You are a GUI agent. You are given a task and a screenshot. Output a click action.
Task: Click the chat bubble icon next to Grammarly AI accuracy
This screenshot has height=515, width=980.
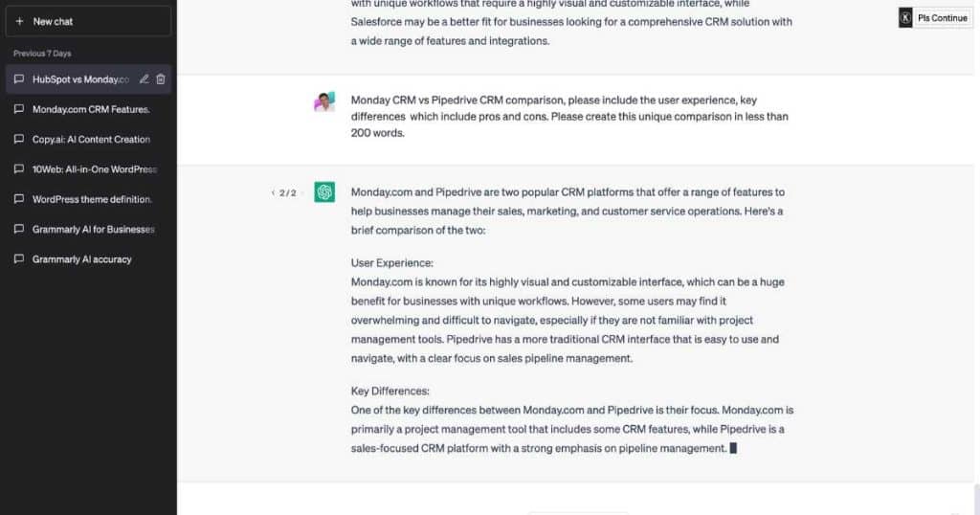click(x=19, y=258)
